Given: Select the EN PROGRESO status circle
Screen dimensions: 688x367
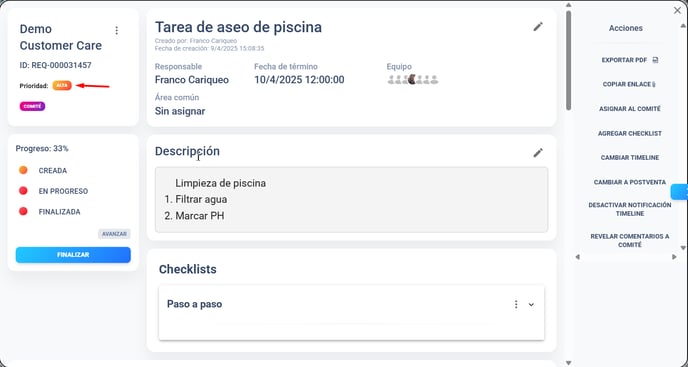Looking at the screenshot, I should pos(23,191).
